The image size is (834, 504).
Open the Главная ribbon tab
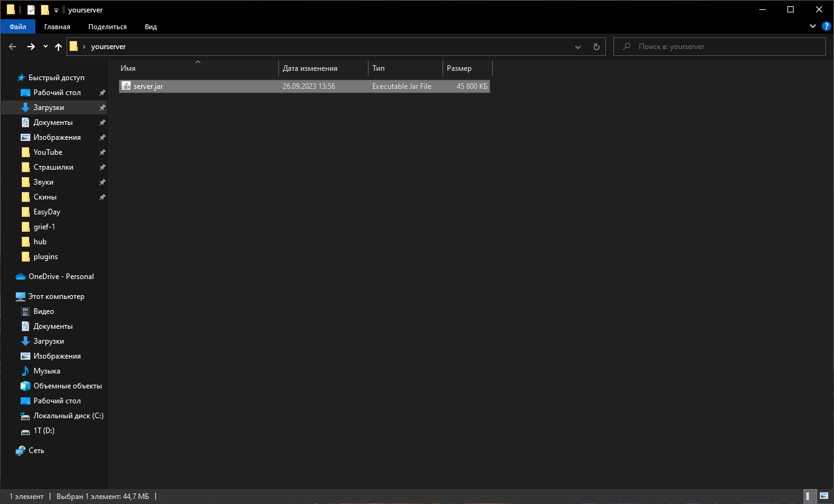tap(57, 27)
